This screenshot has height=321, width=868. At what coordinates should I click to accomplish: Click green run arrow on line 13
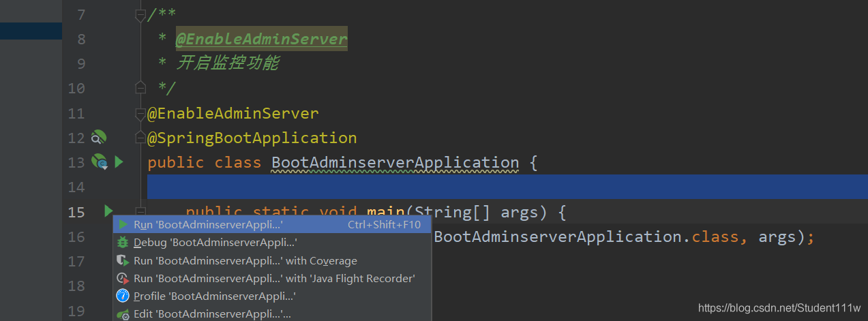[119, 162]
